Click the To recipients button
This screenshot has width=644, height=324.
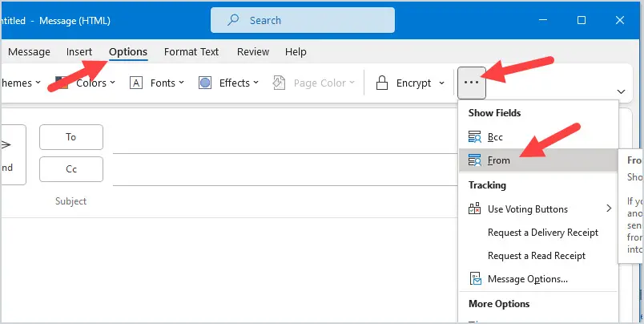(x=71, y=137)
